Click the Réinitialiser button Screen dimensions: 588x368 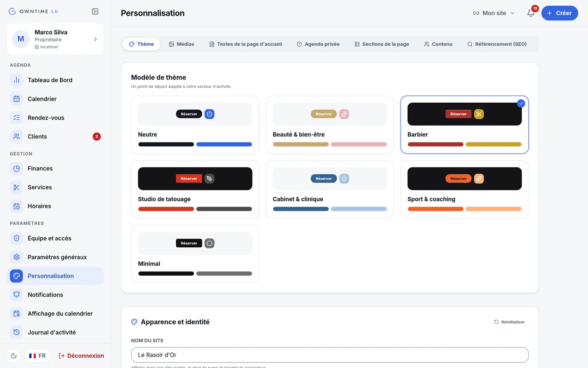pos(509,322)
